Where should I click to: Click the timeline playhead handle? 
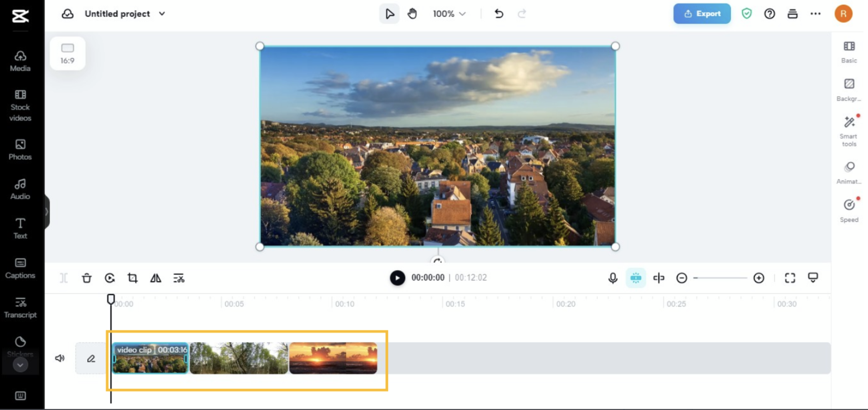pos(111,299)
